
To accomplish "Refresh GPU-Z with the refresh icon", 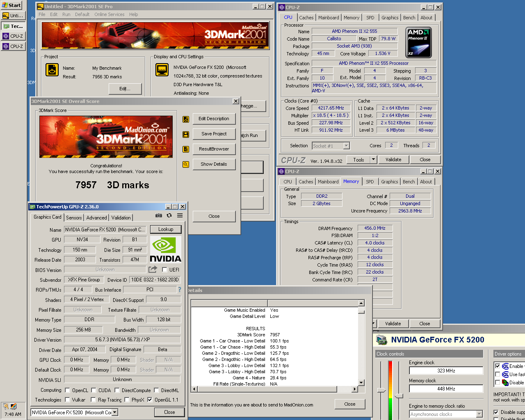I will click(169, 215).
